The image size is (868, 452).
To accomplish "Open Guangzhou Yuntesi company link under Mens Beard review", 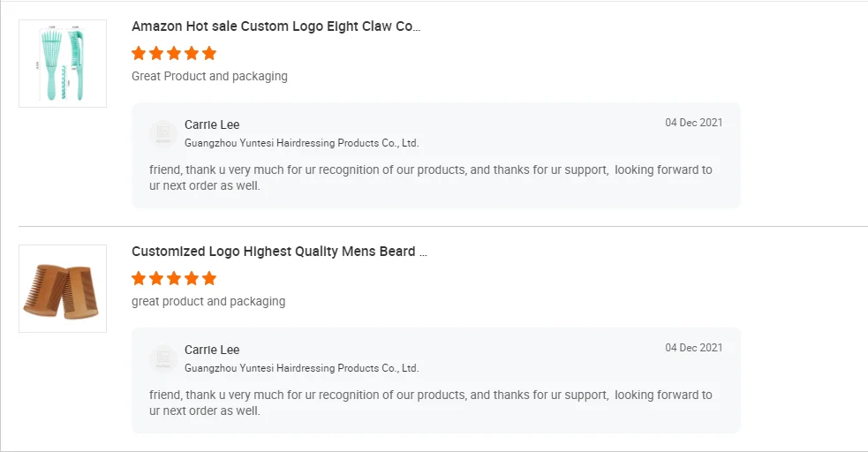I will [x=301, y=368].
